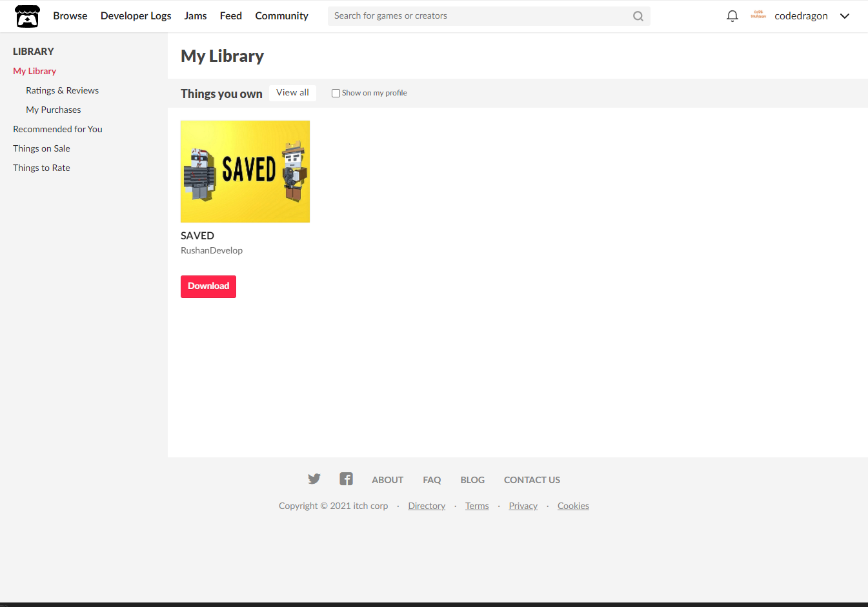Open Things on Sale
This screenshot has height=607, width=868.
[41, 148]
